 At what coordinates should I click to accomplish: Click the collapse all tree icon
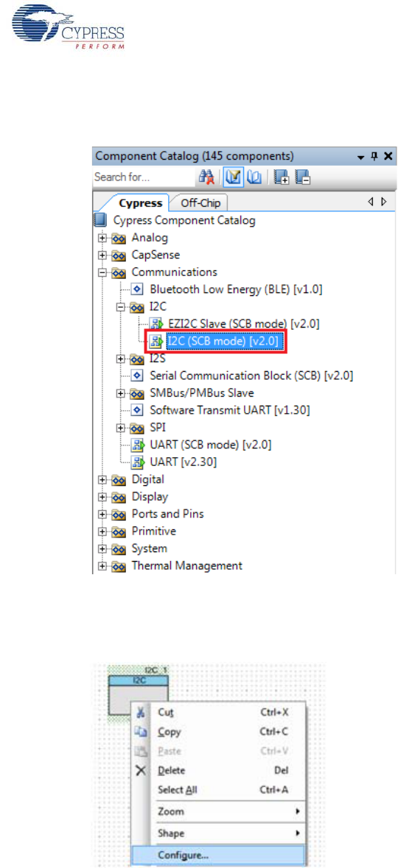(302, 177)
